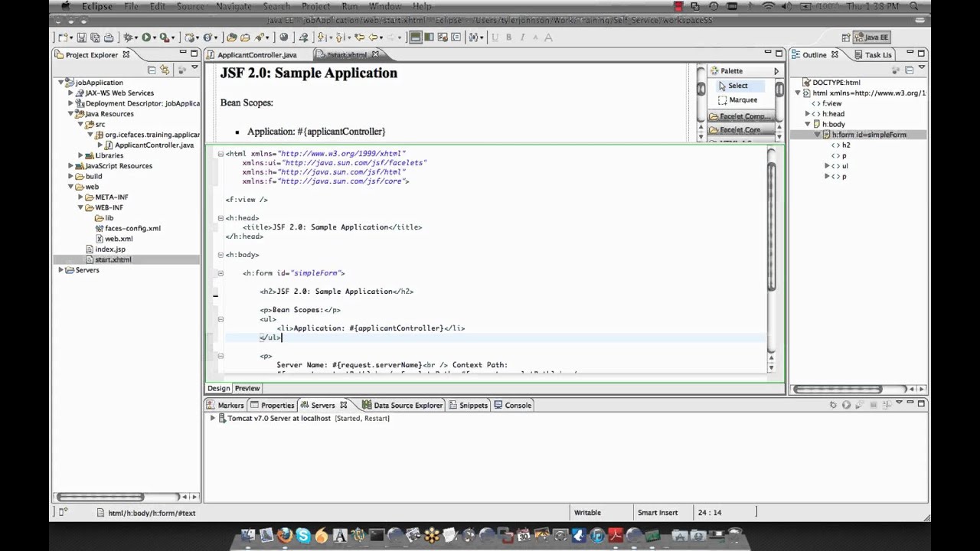This screenshot has height=551, width=980.
Task: Switch to the Design tab
Action: (x=218, y=389)
